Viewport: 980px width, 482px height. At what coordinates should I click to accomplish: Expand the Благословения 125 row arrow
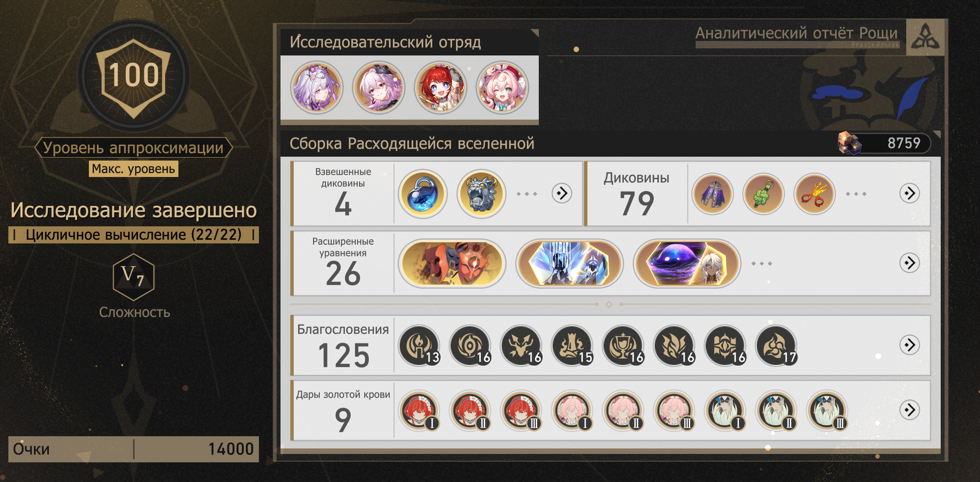[x=909, y=345]
